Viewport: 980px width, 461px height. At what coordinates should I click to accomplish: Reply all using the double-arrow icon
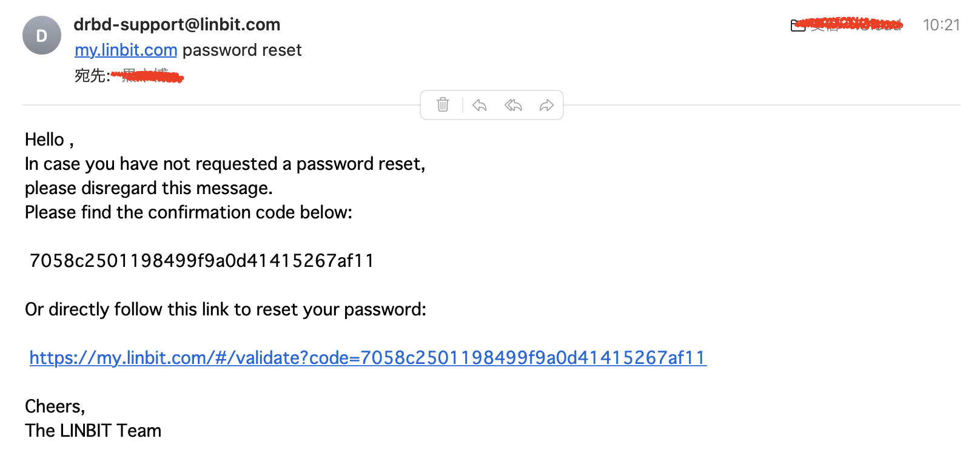point(513,105)
